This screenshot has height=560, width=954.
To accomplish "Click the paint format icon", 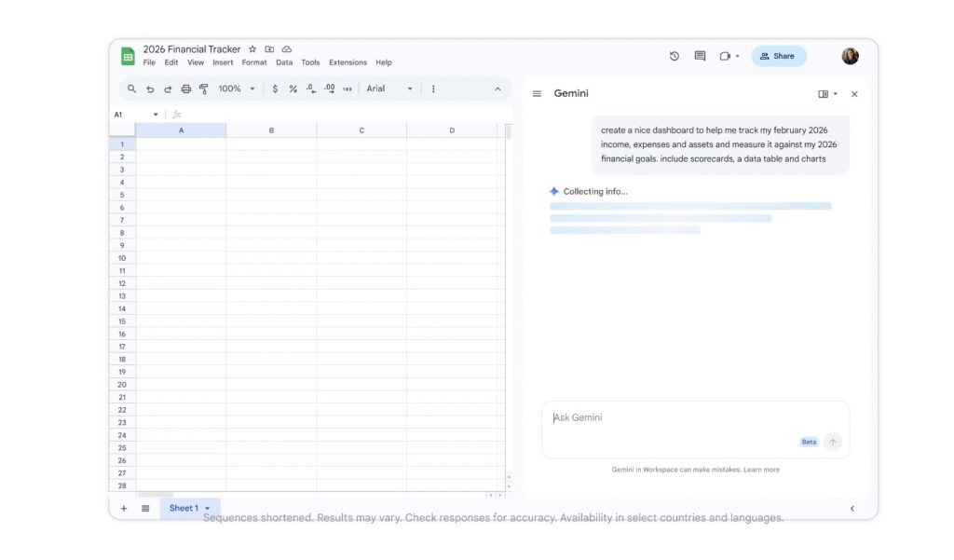I will [203, 89].
